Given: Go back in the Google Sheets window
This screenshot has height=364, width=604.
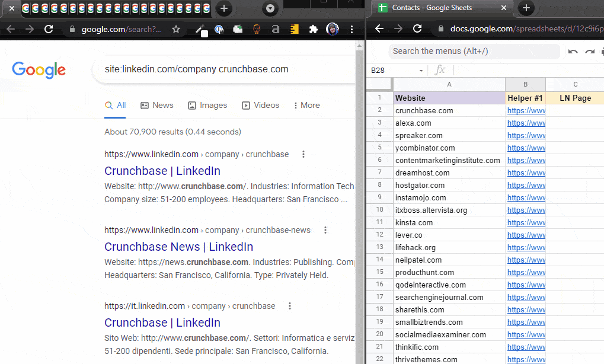Looking at the screenshot, I should coord(379,28).
